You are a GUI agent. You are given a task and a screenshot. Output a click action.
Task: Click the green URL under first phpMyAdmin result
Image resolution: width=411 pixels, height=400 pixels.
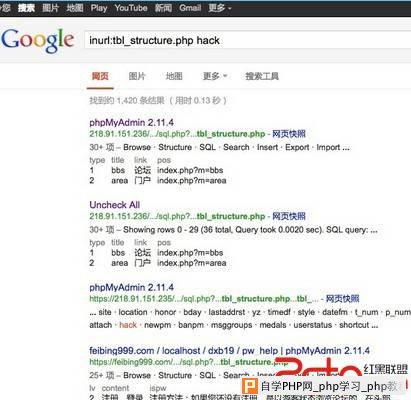pos(177,134)
